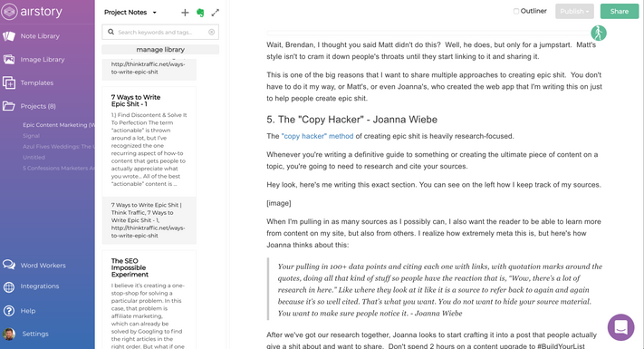Open Word Workers chat bubbles icon

click(x=9, y=265)
